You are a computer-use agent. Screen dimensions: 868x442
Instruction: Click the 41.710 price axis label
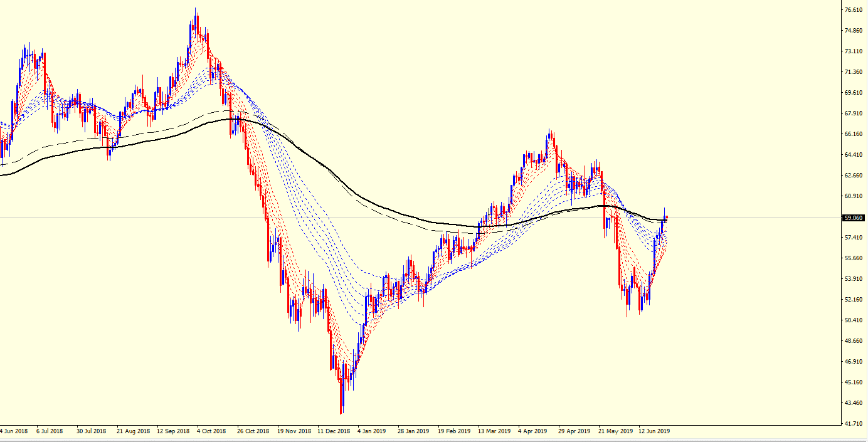(854, 424)
